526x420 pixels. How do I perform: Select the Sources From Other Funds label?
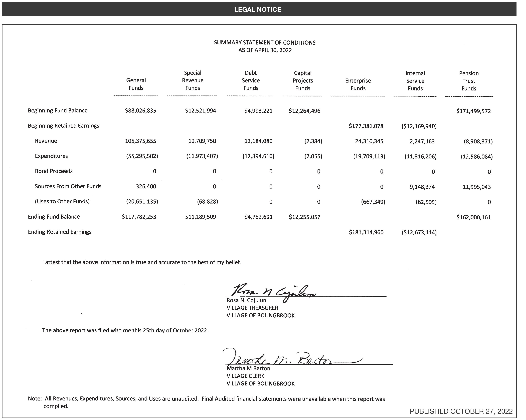click(x=68, y=186)
